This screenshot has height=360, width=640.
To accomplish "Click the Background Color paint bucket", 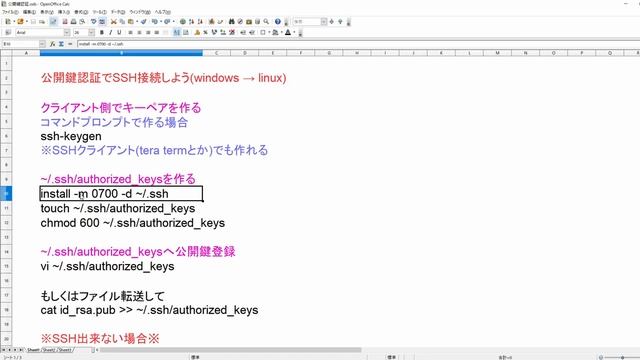I will tap(276, 32).
